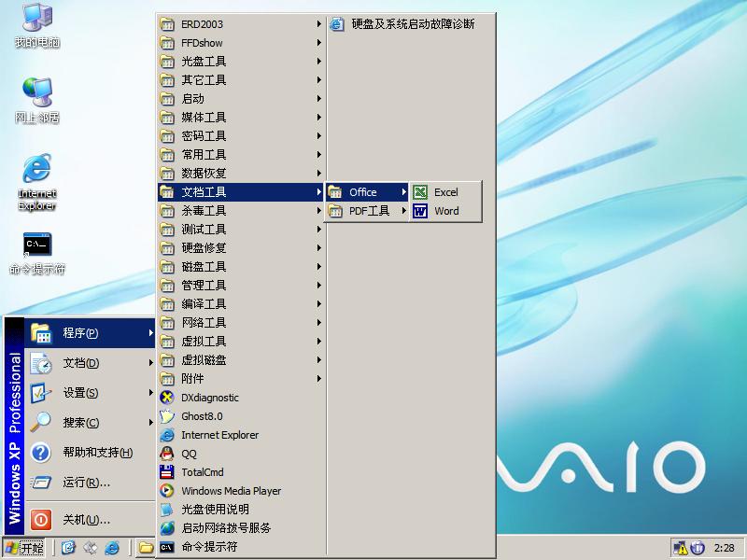Click the gray middle quick launch icon
Viewport: 747px width, 560px height.
(x=90, y=548)
